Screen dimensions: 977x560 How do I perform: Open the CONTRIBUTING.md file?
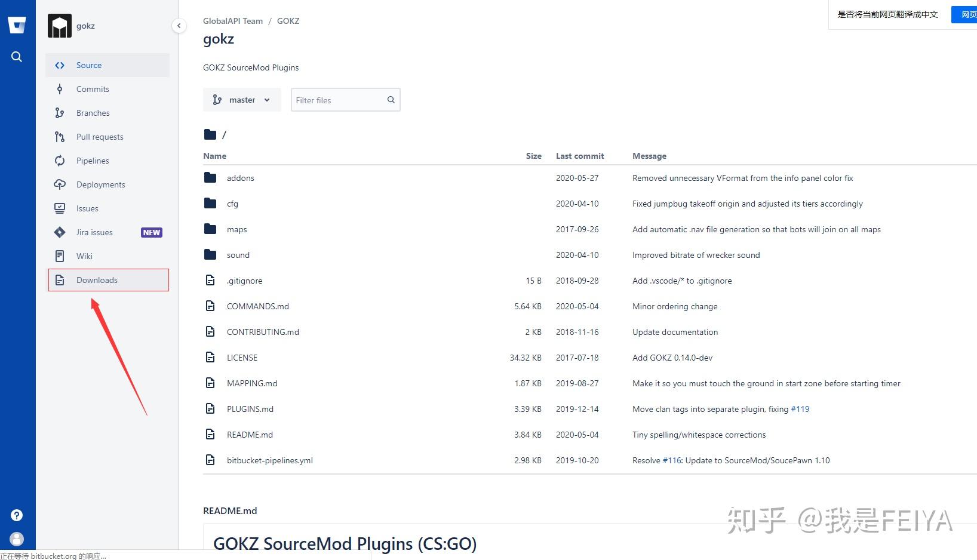(x=263, y=332)
